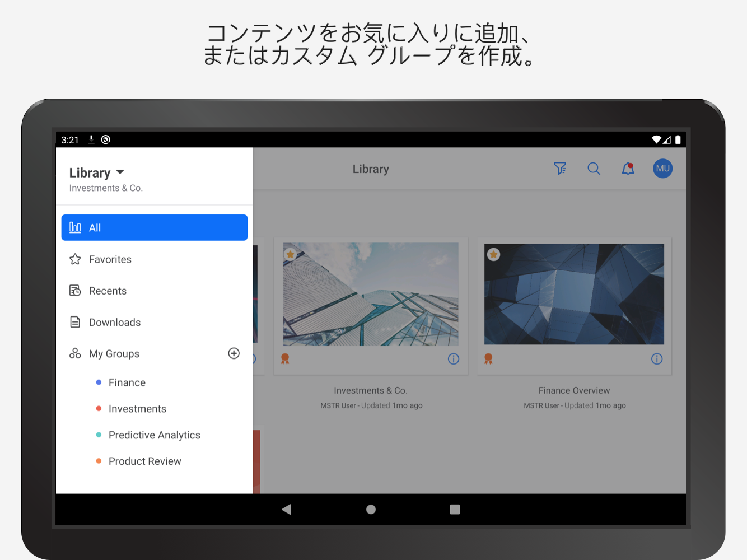Viewport: 747px width, 560px height.
Task: Click the Library title in header bar
Action: (x=371, y=169)
